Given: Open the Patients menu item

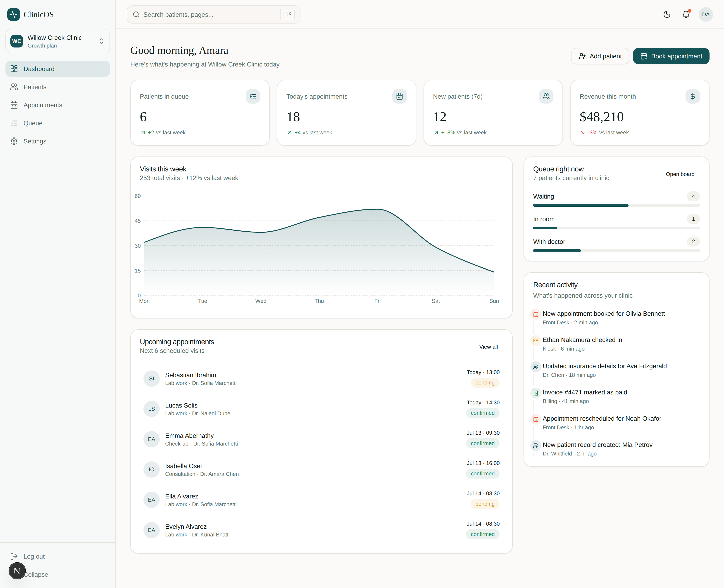Looking at the screenshot, I should 58,87.
